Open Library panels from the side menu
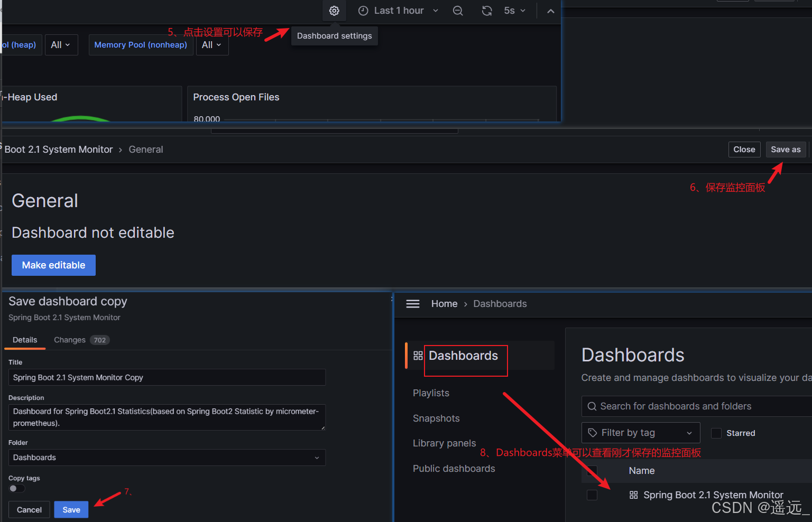Image resolution: width=812 pixels, height=522 pixels. coord(444,443)
